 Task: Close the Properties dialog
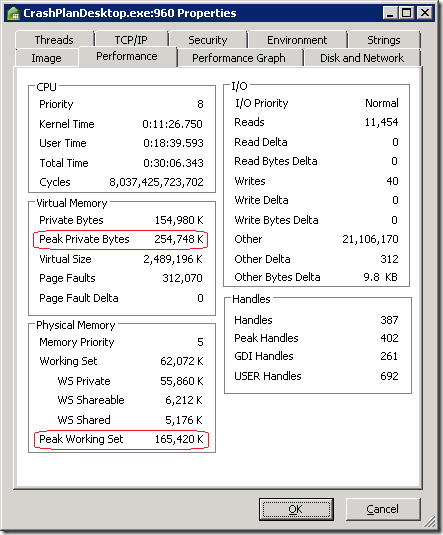425,13
